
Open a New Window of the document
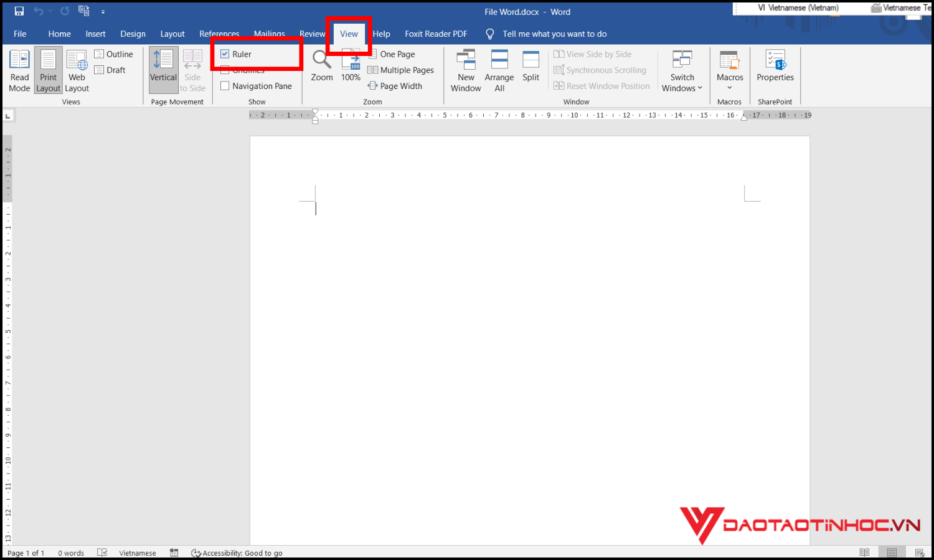pyautogui.click(x=466, y=70)
